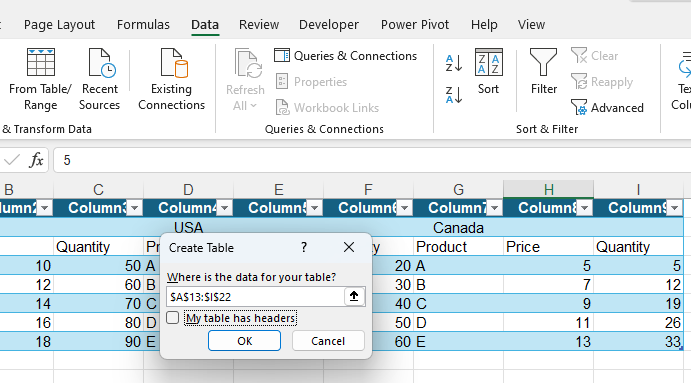Click Cancel in Create Table dialog
Image resolution: width=691 pixels, height=383 pixels.
pos(328,341)
